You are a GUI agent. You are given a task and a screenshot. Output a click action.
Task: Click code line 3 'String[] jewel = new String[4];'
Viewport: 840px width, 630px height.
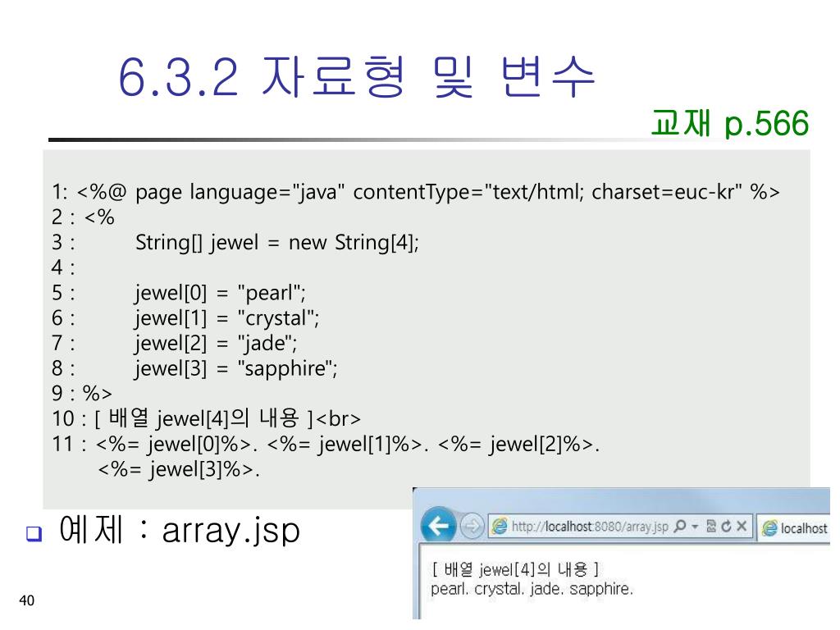[x=277, y=243]
